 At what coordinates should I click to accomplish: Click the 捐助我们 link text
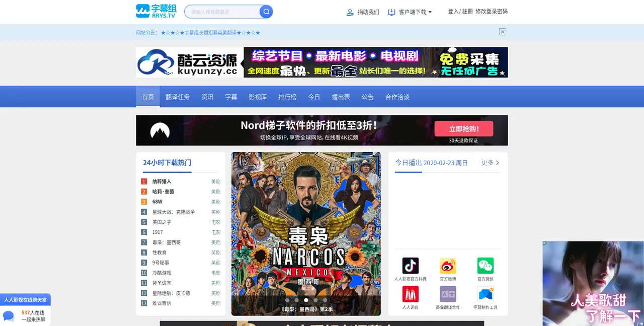click(368, 12)
